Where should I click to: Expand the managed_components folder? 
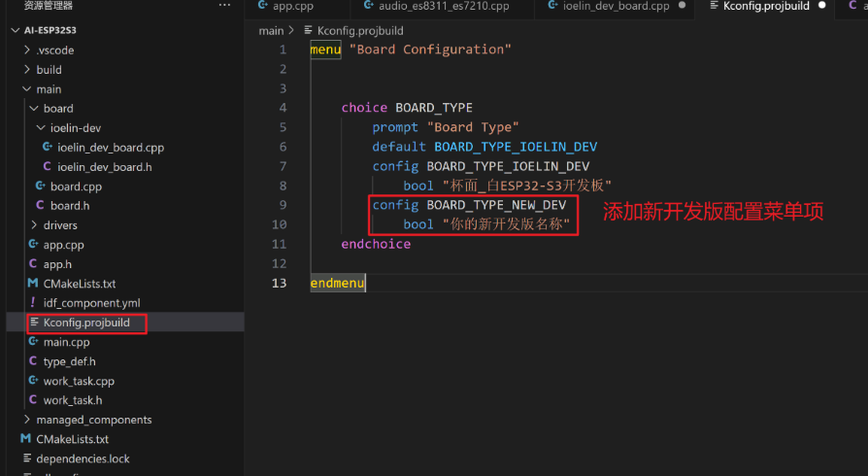[27, 420]
